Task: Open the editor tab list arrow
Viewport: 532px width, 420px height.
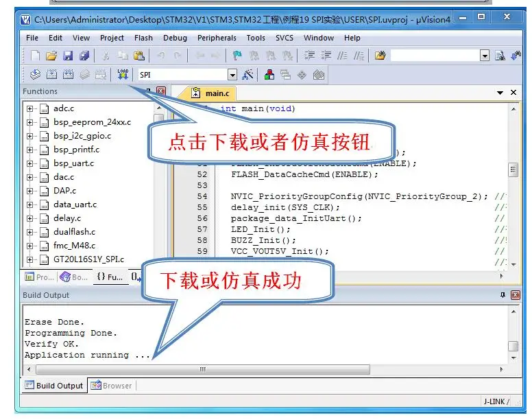Action: [x=500, y=93]
